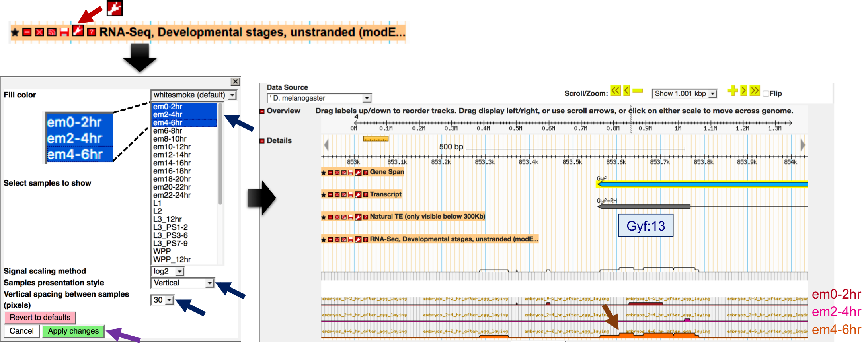Star the Gene Span track as favorite
The width and height of the screenshot is (868, 353).
click(324, 173)
